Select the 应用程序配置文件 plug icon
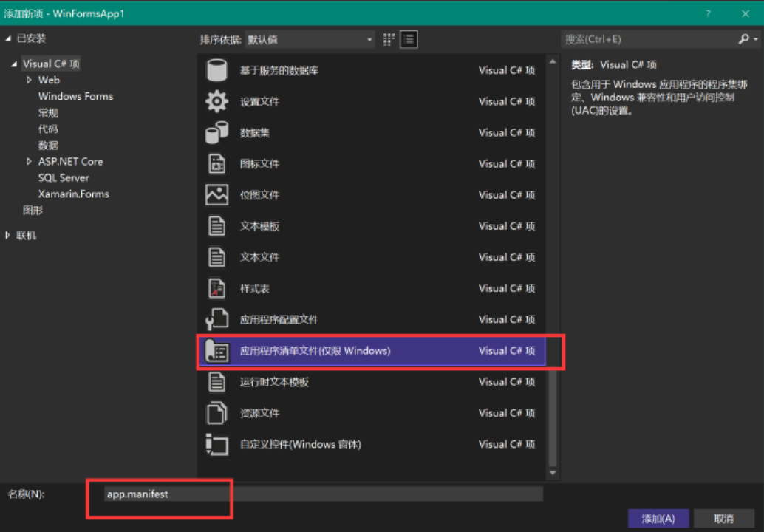 [217, 319]
